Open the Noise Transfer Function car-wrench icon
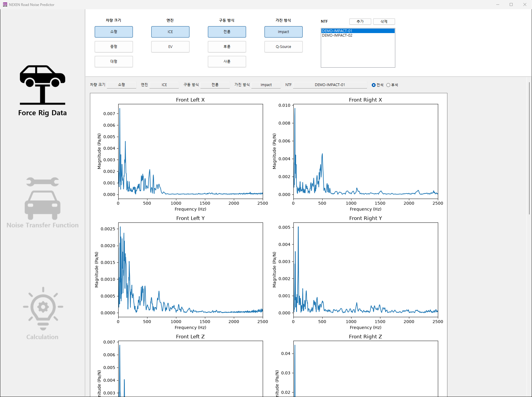 43,198
